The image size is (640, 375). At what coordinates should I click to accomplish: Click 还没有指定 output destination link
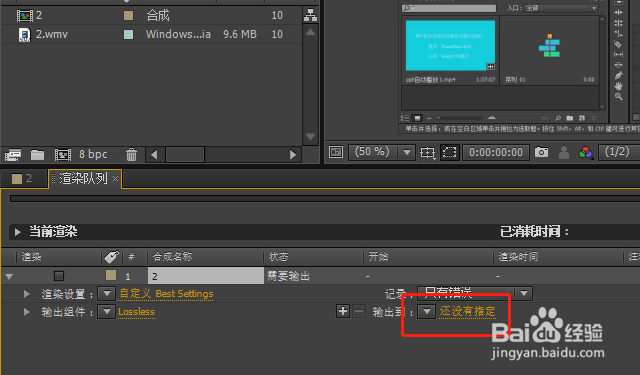(x=467, y=311)
